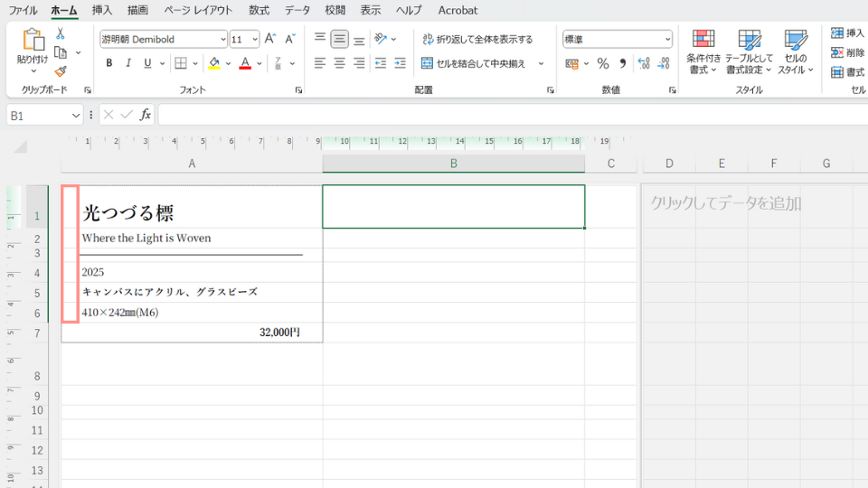This screenshot has width=868, height=488.
Task: Click the format painter brush icon
Action: tap(61, 71)
